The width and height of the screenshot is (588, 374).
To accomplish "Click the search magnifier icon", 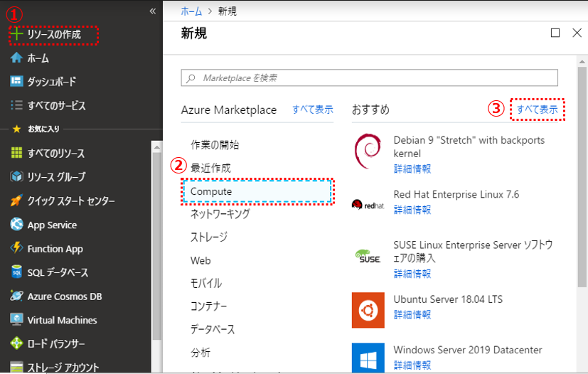I will coord(191,78).
